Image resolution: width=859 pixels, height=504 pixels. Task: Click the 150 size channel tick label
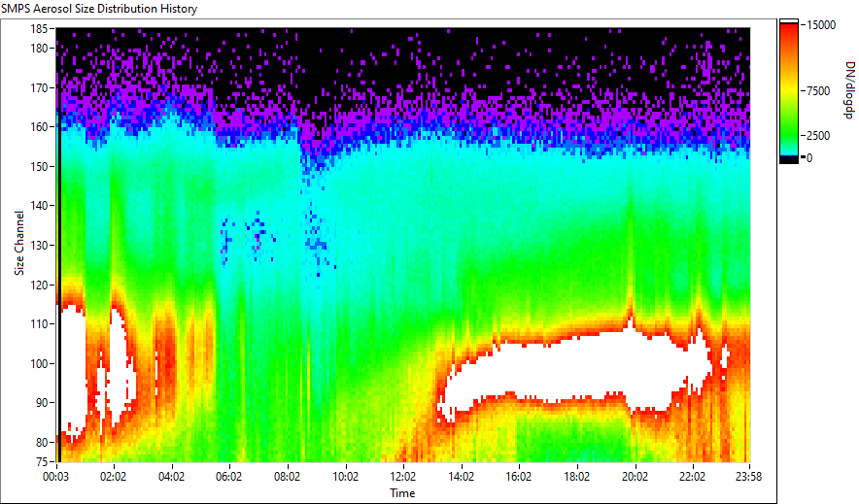click(x=40, y=166)
